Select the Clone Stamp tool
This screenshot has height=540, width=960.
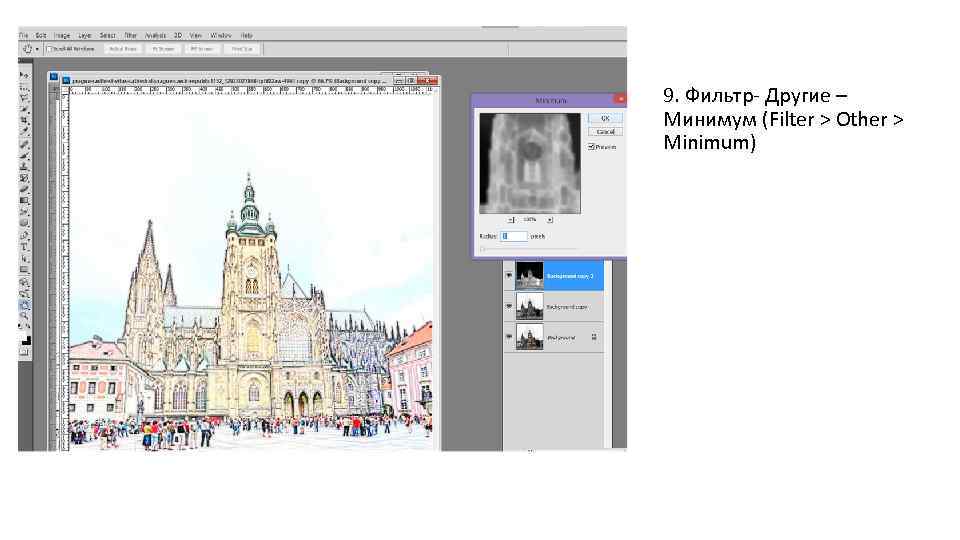click(x=24, y=167)
